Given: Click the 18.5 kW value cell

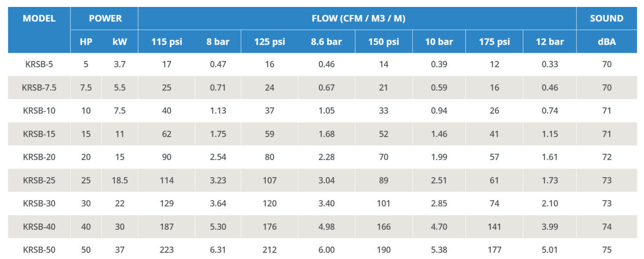Looking at the screenshot, I should (120, 180).
